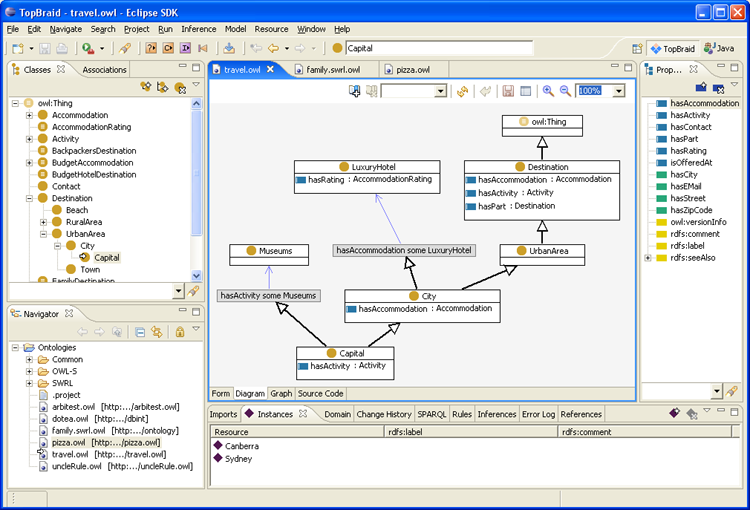Toggle Link with Editor in Navigator toolbar
750x510 pixels.
(157, 332)
